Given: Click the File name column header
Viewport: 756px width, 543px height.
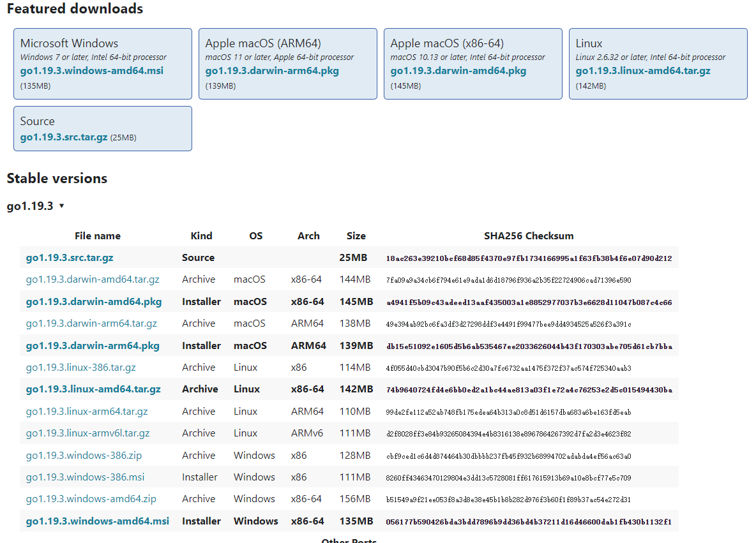Looking at the screenshot, I should (x=98, y=236).
